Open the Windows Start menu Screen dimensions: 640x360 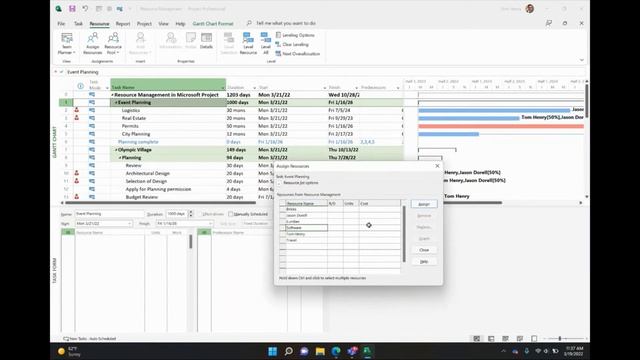tap(272, 351)
